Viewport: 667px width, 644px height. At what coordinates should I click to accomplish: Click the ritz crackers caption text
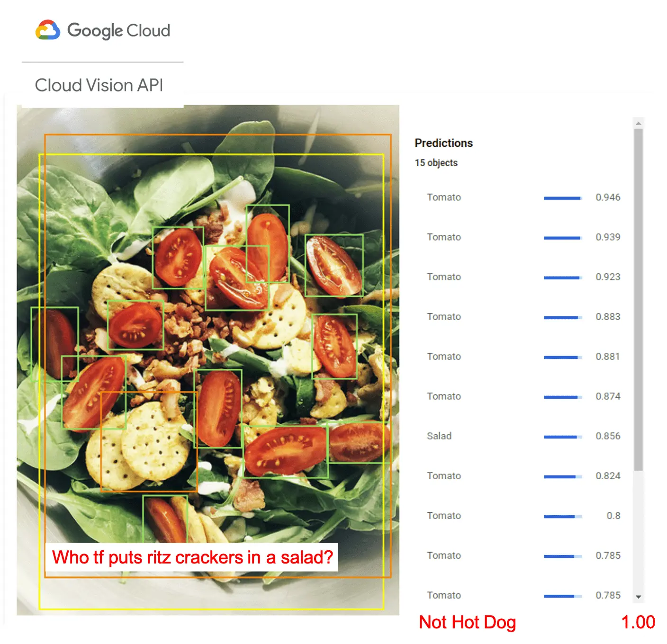coord(192,557)
